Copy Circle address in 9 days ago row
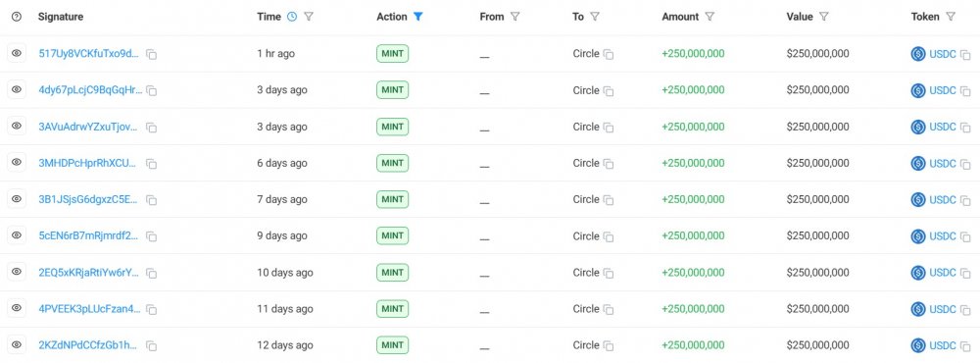This screenshot has width=980, height=363. point(609,236)
